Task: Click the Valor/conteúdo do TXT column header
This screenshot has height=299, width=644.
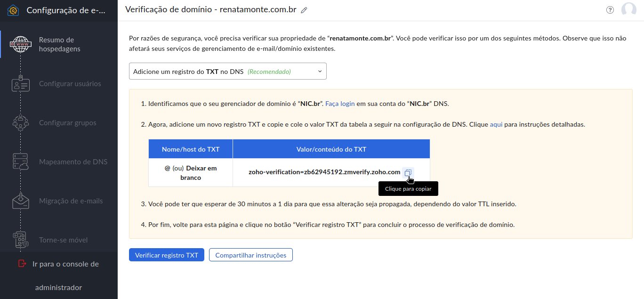Action: 331,149
